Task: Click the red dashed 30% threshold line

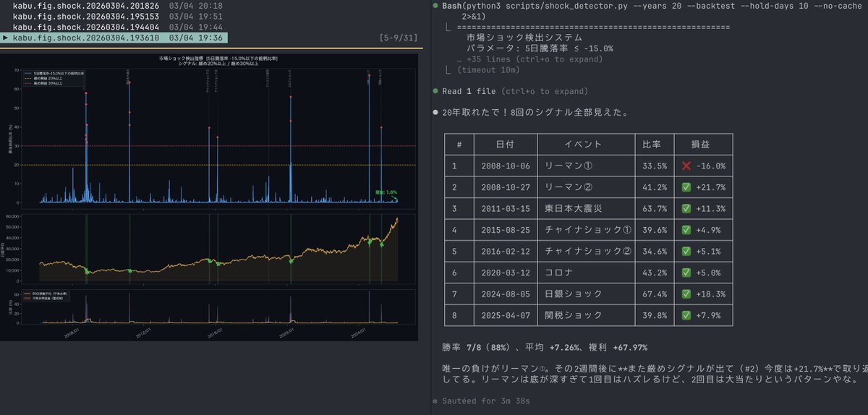Action: pos(220,146)
